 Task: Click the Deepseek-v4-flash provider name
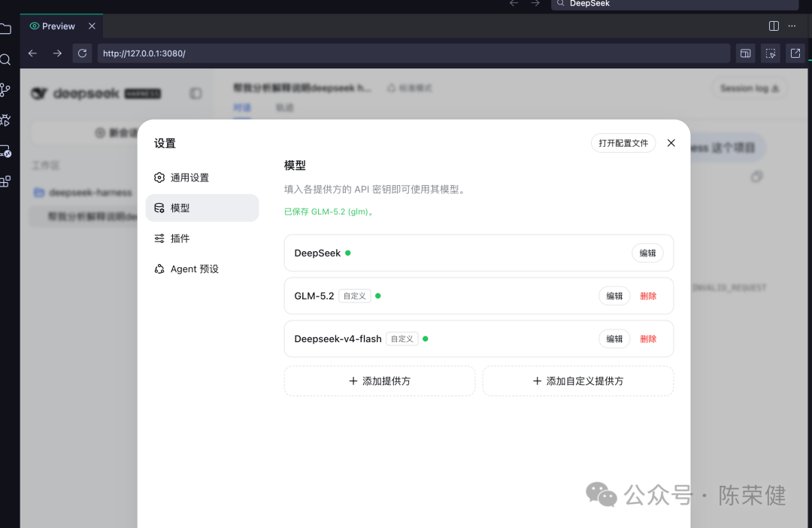point(338,339)
